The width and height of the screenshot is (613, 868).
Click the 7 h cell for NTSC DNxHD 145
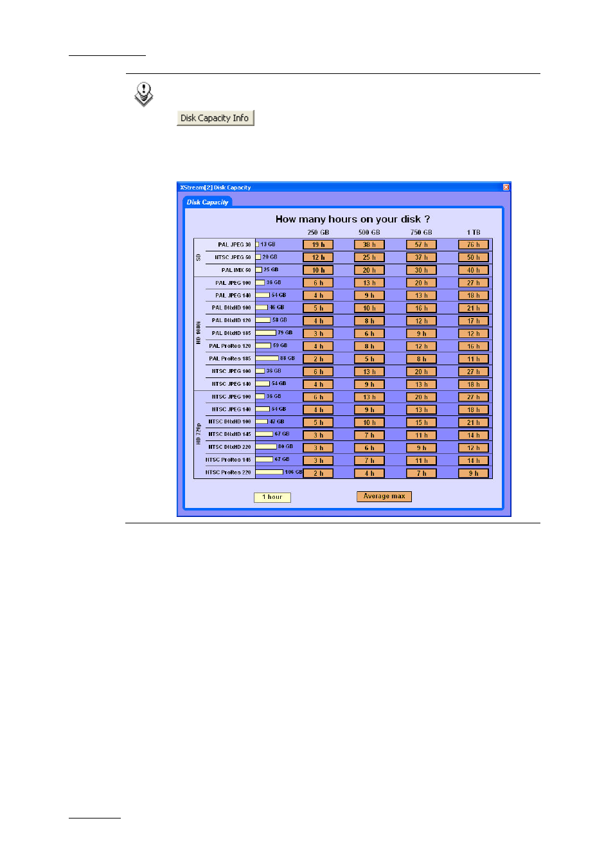(x=369, y=435)
